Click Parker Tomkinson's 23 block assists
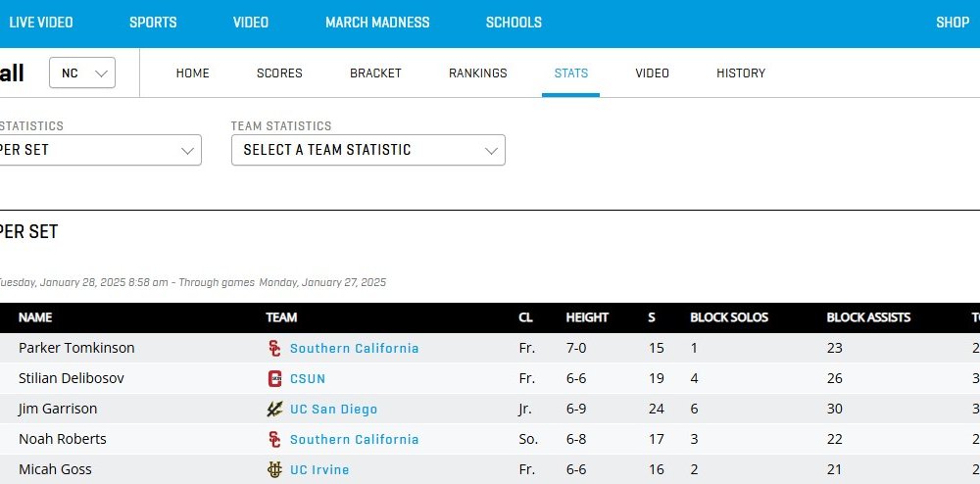This screenshot has height=484, width=980. pos(834,348)
